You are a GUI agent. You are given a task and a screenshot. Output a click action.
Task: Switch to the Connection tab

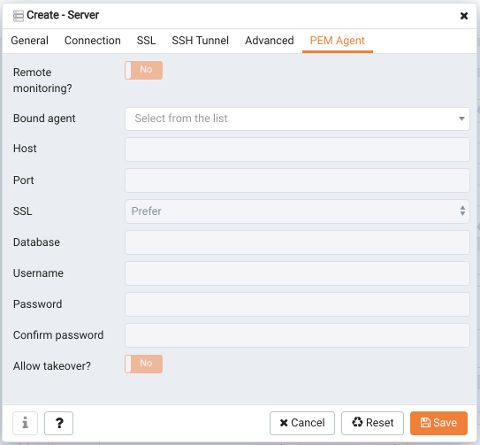[x=92, y=40]
